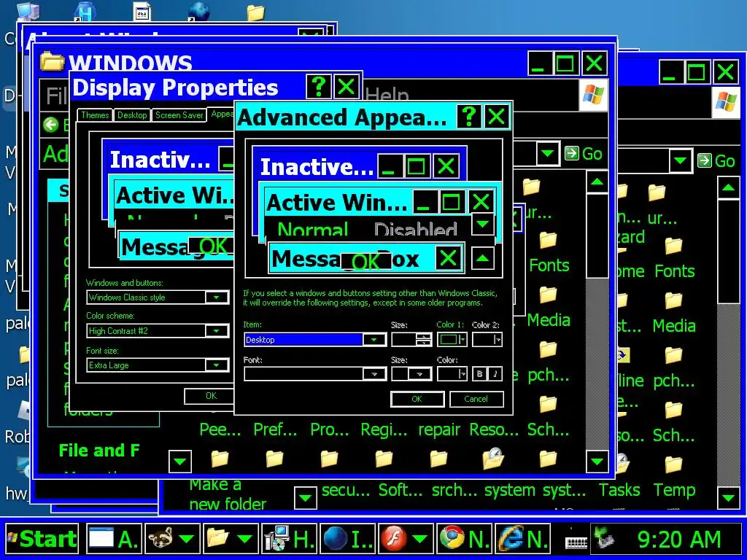Viewport: 747px width, 560px height.
Task: Click the Flash taskbar group icon
Action: 393,539
